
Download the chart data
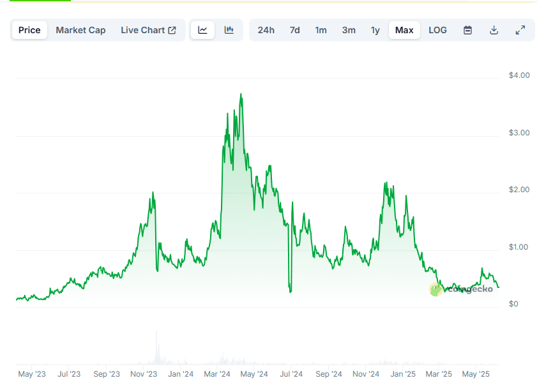[494, 30]
